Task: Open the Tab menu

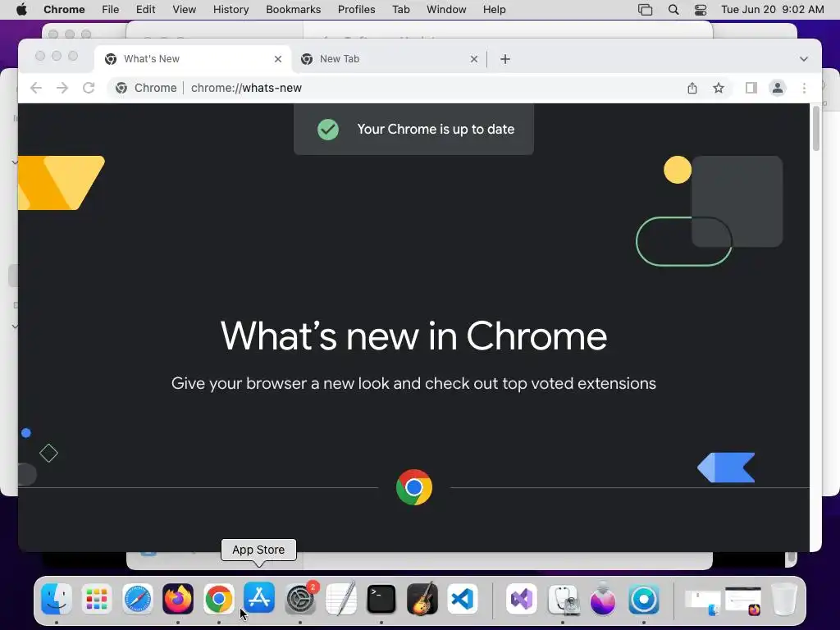Action: pos(400,10)
